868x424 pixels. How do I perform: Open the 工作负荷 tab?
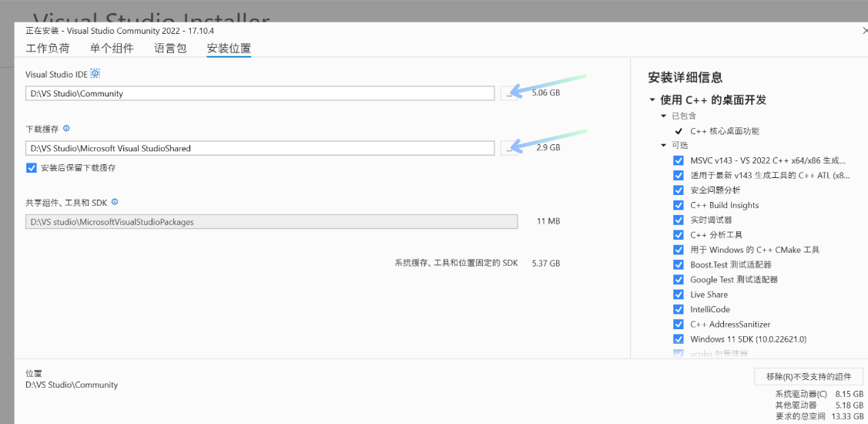coord(48,49)
